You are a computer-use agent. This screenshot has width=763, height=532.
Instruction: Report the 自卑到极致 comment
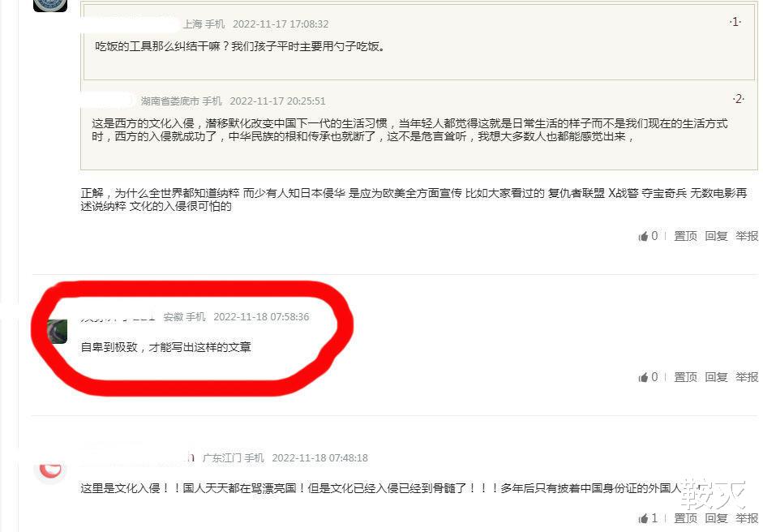tap(747, 377)
